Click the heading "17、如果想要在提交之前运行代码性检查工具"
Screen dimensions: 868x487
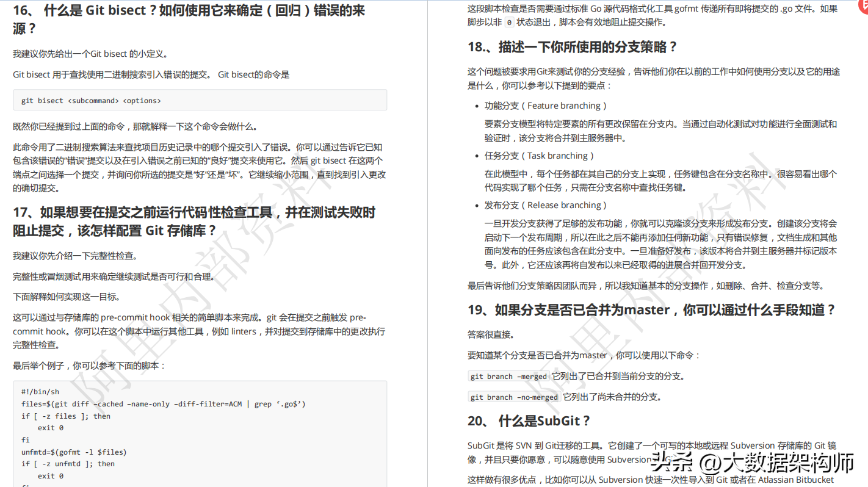coord(194,221)
